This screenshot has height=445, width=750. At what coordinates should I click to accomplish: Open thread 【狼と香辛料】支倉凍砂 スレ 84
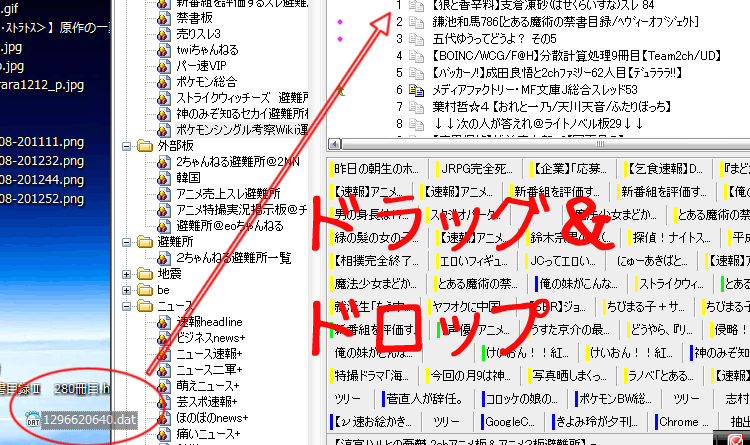[543, 6]
